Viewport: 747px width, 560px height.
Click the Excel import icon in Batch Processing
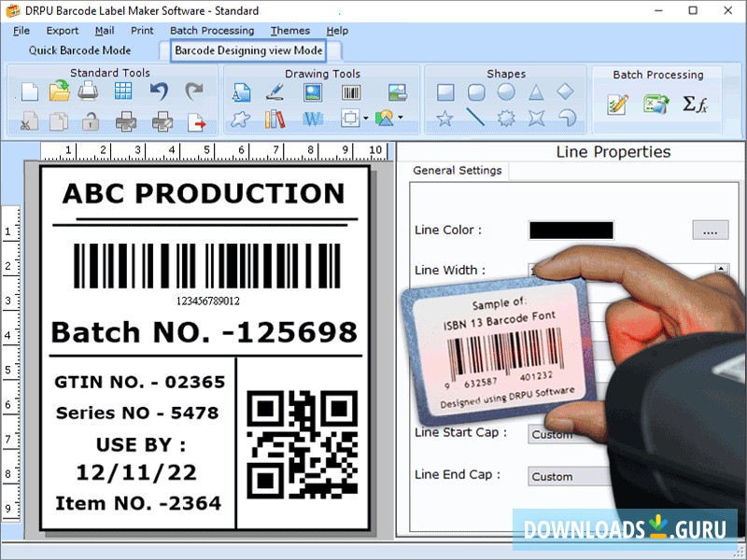click(x=656, y=105)
